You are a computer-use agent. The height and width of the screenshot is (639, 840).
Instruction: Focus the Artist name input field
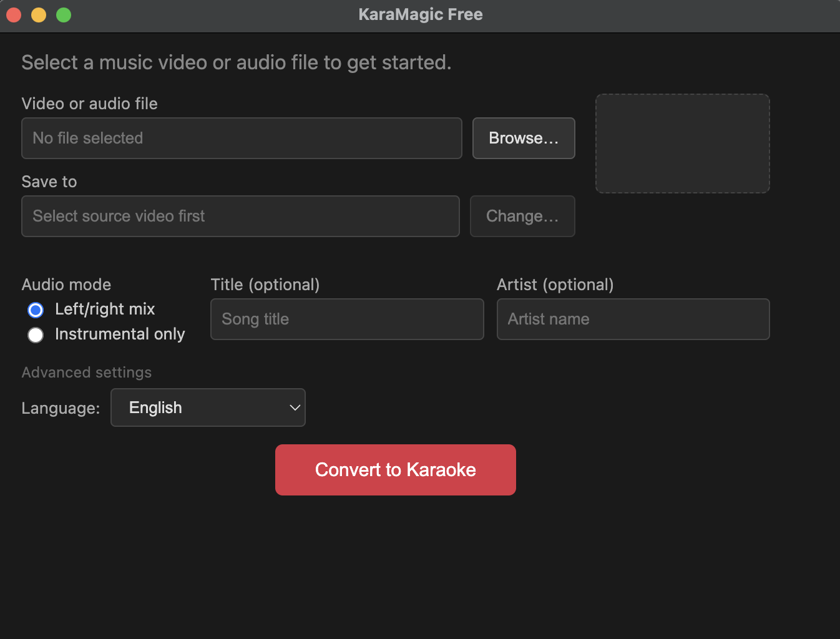pos(633,319)
